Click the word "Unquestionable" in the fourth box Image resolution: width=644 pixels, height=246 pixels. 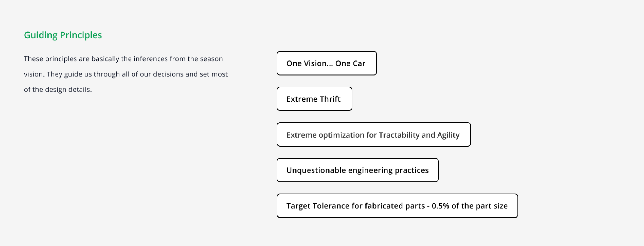point(316,170)
